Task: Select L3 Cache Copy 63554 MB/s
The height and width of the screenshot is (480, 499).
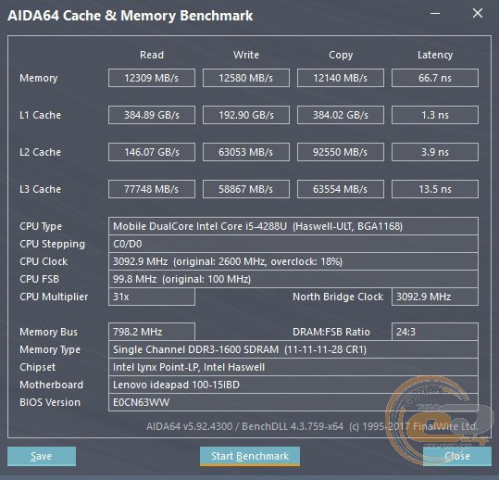Action: (340, 189)
